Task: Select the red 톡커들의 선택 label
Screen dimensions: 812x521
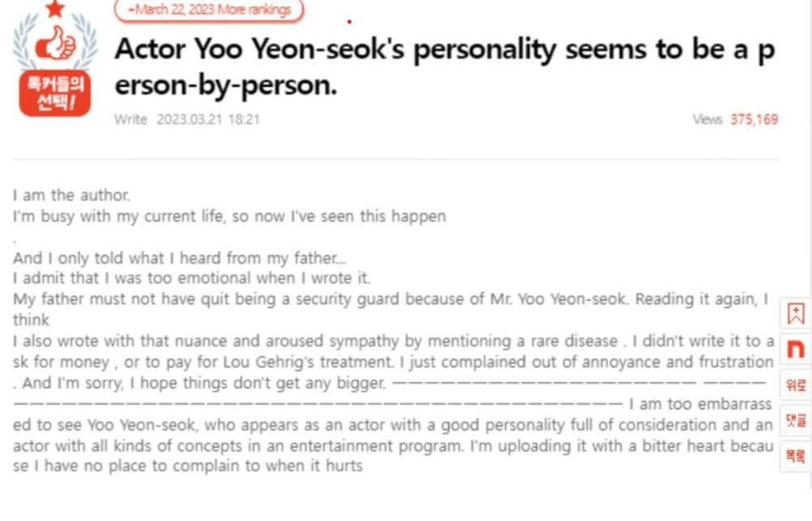Action: [55, 93]
